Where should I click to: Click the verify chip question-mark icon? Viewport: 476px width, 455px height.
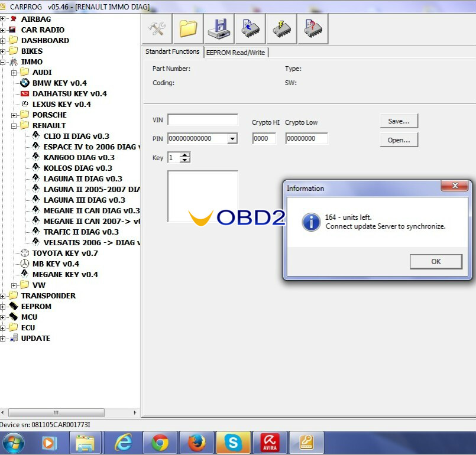pyautogui.click(x=313, y=28)
